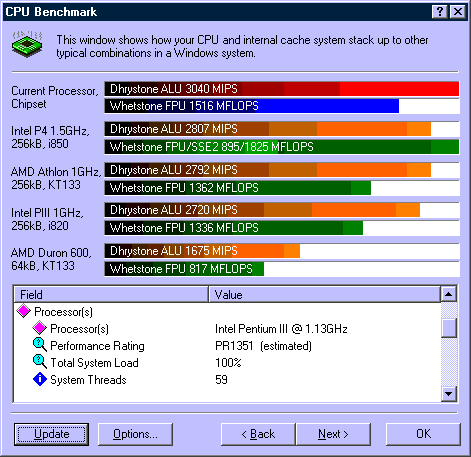Click the list scrollbar down arrow

(x=449, y=394)
